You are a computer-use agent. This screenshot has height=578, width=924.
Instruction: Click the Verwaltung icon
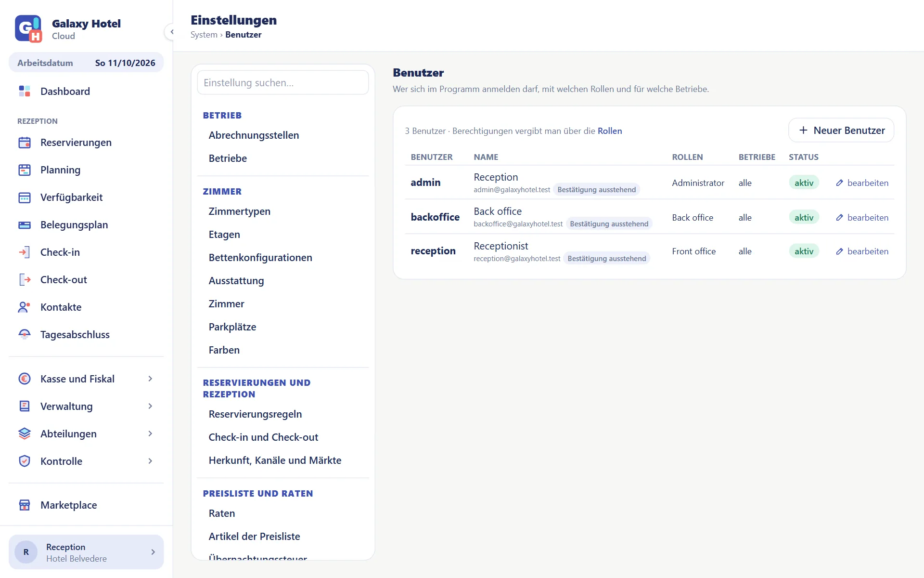[25, 407]
